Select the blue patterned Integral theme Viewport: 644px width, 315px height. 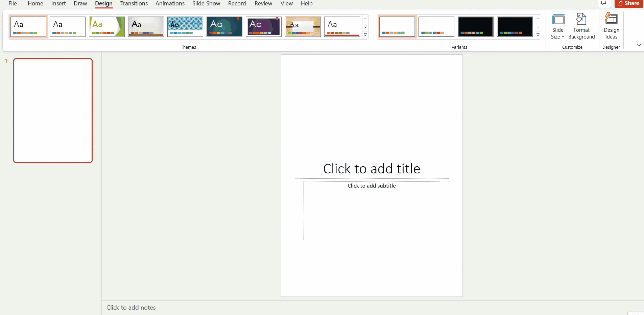[185, 27]
